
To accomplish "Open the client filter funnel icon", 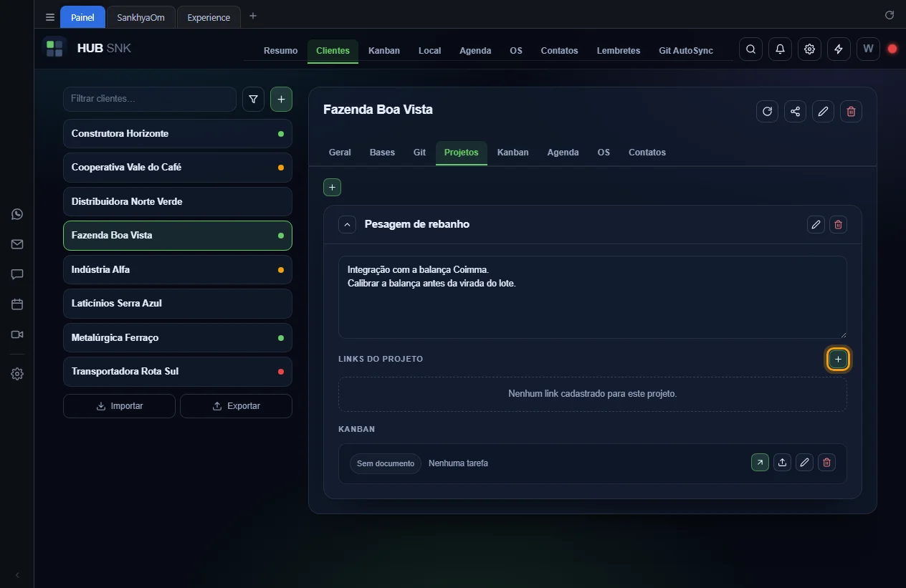I will pyautogui.click(x=253, y=100).
